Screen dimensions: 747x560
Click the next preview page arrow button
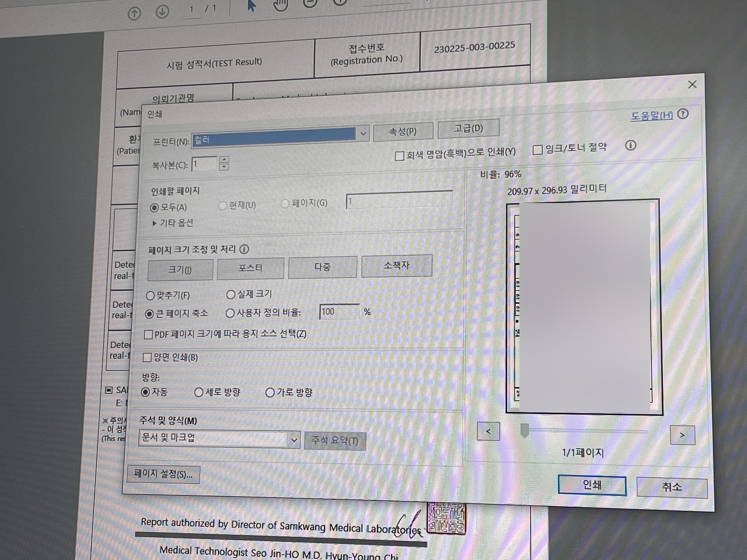tap(683, 435)
